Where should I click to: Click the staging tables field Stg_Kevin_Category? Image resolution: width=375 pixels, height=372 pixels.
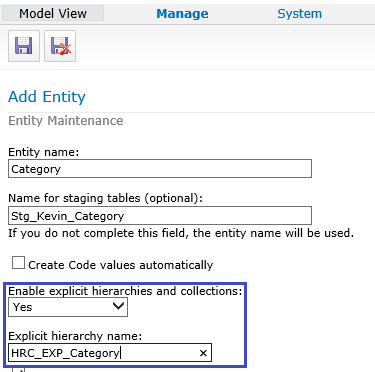click(160, 216)
